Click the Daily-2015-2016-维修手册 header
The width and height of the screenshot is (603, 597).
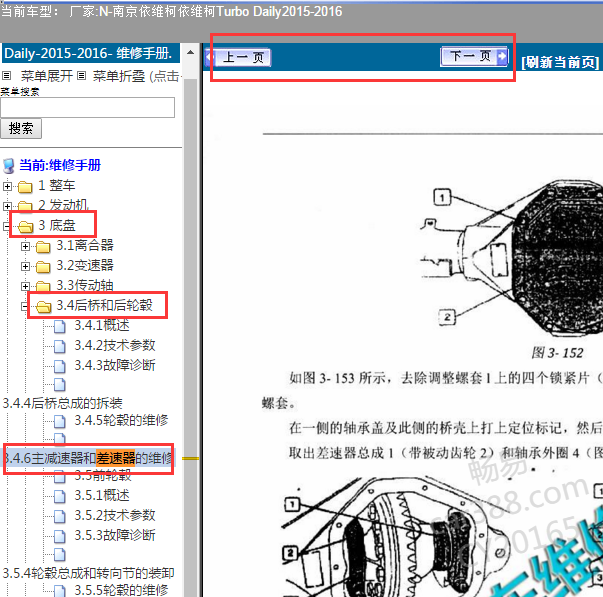pos(91,53)
